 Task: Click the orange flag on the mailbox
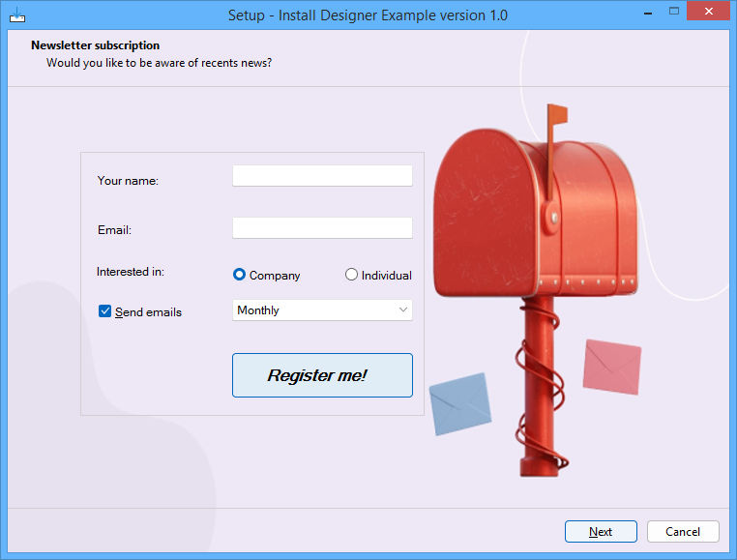[x=557, y=115]
